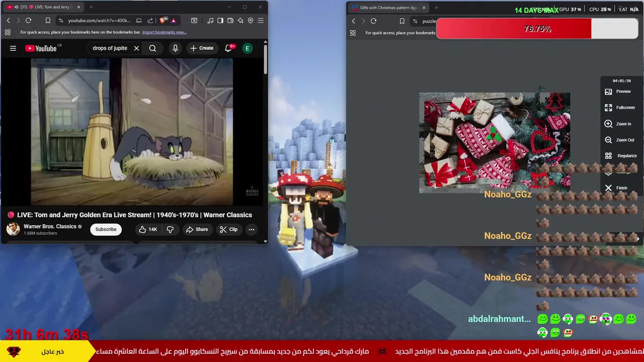Click the abdalrahmant... chat username
The image size is (644, 362).
pyautogui.click(x=499, y=319)
